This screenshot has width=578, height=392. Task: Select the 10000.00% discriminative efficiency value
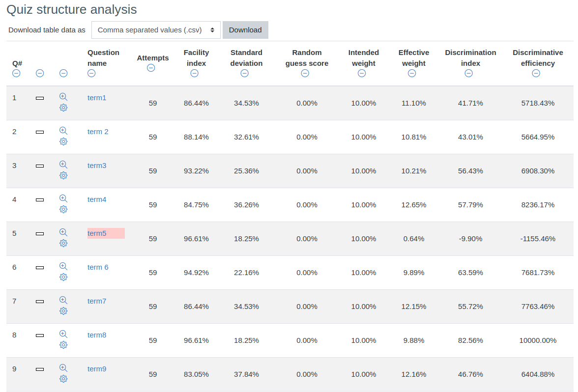538,340
